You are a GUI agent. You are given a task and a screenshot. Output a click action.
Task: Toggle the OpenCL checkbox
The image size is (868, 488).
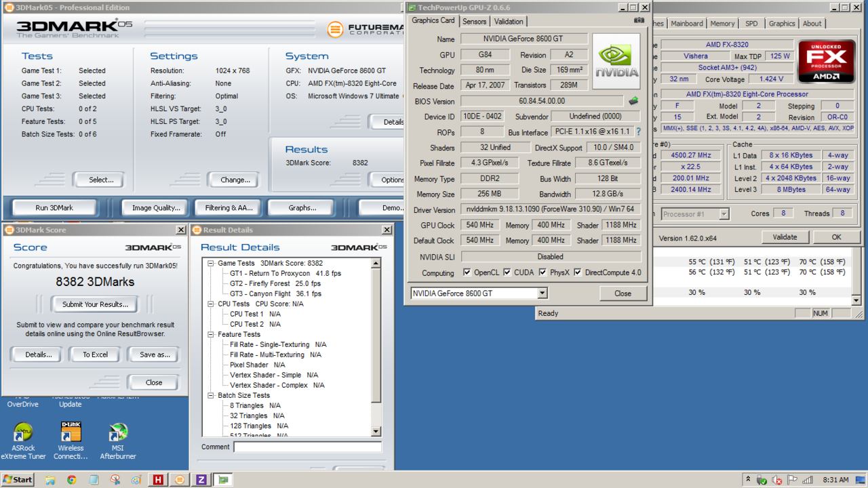tap(467, 272)
